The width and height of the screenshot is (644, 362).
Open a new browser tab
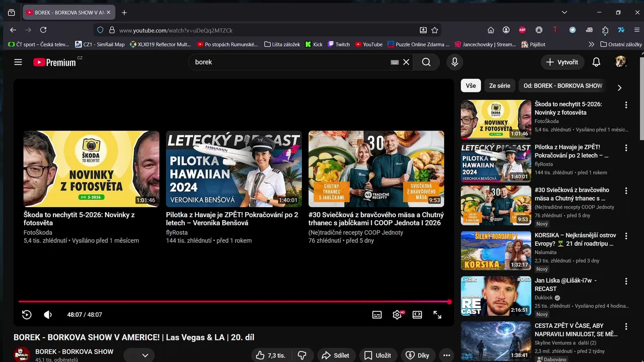click(x=124, y=13)
